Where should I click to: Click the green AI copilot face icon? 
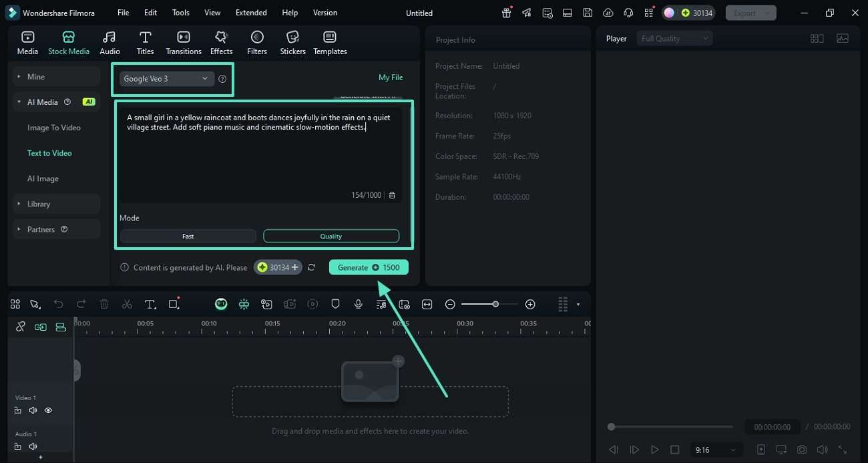[x=221, y=305]
